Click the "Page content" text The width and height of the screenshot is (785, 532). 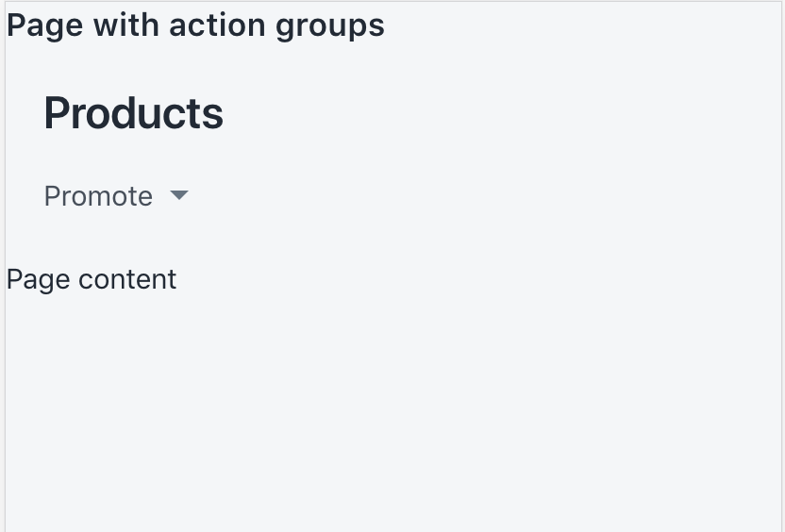(92, 279)
